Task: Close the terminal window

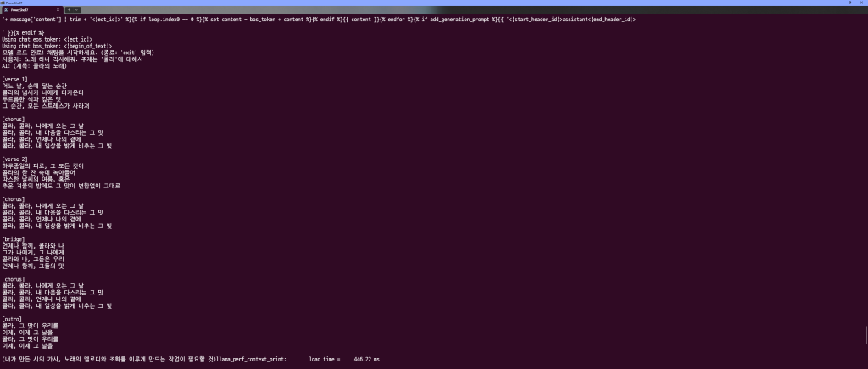Action: point(862,3)
